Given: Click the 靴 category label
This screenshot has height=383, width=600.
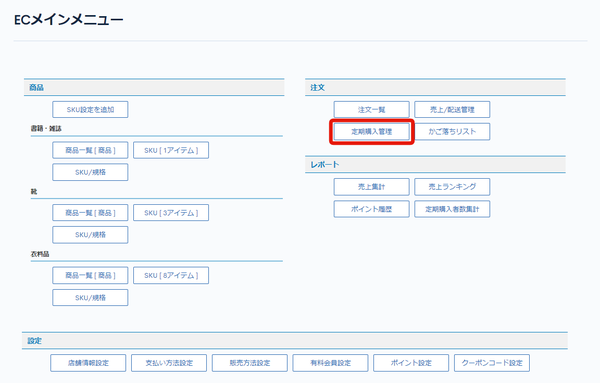Looking at the screenshot, I should tap(34, 191).
